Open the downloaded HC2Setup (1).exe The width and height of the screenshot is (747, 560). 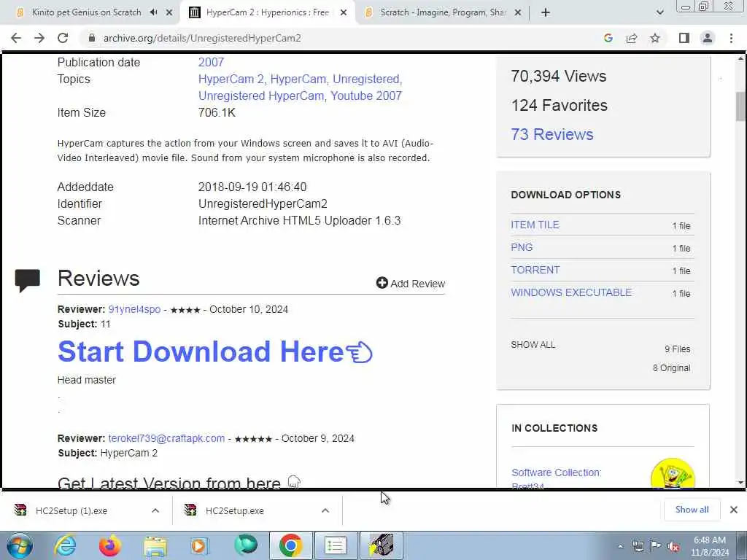click(x=71, y=510)
